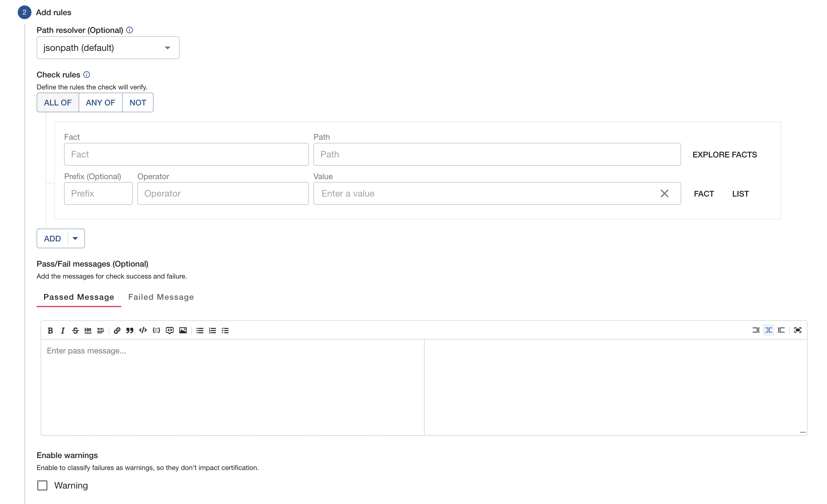Insert an image into the message
Viewport: 827px width, 504px height.
point(183,331)
